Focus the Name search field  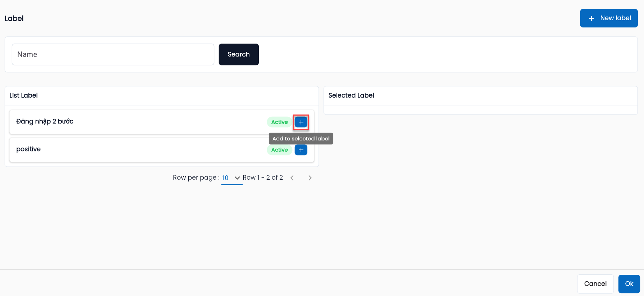click(x=113, y=54)
